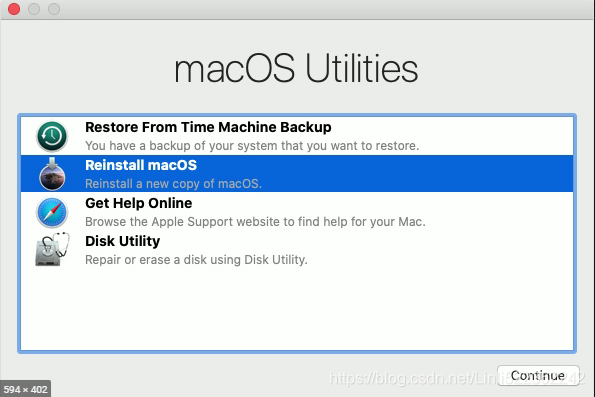Select the Reinstall macOS title

click(x=141, y=165)
